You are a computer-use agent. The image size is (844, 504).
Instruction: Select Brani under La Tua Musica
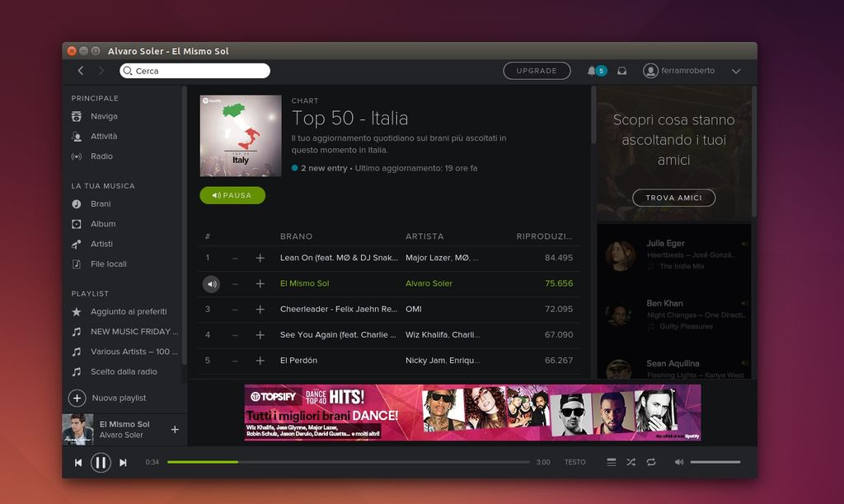101,204
